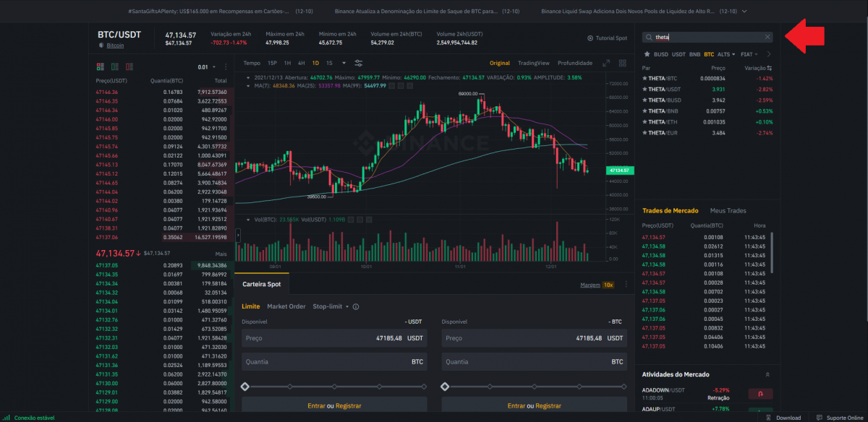Select the 4H time interval
Screen dimensions: 868x422
(302, 63)
